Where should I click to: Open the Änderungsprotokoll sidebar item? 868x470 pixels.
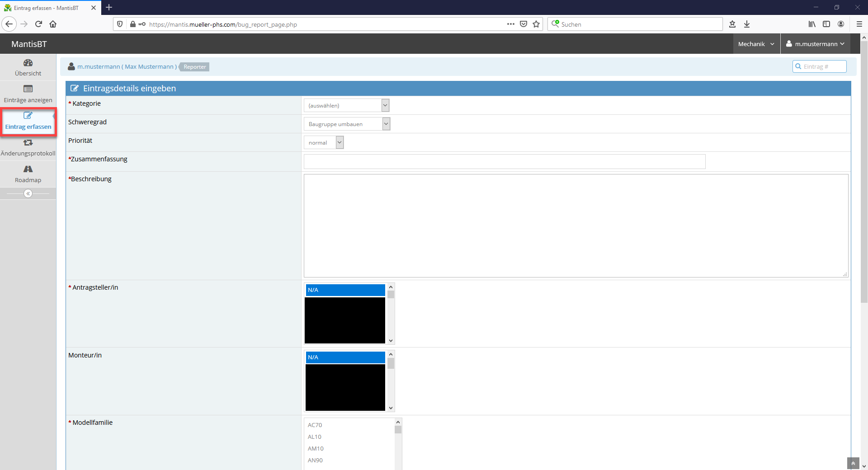pyautogui.click(x=28, y=148)
